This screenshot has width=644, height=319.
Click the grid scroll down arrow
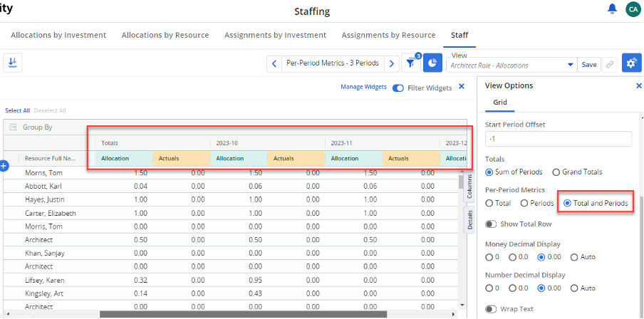pyautogui.click(x=461, y=305)
